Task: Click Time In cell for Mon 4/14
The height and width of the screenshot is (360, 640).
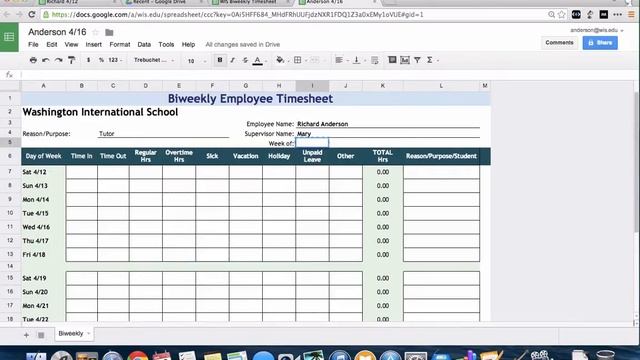Action: coord(82,200)
